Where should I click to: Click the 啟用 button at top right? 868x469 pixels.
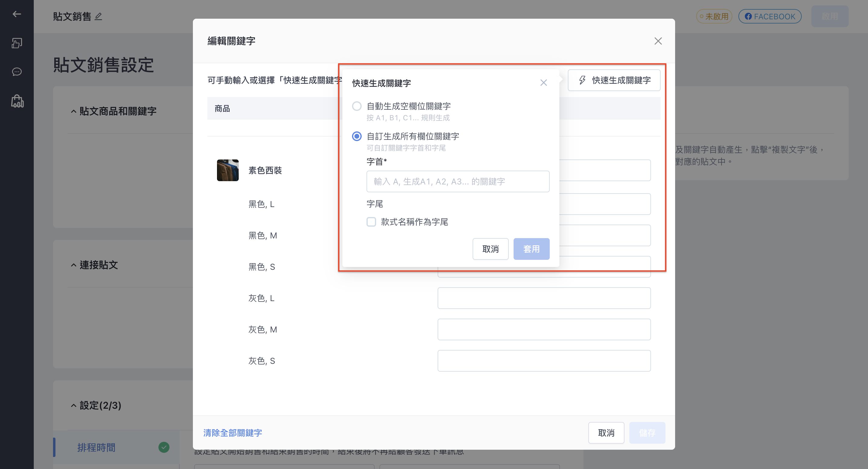(830, 16)
